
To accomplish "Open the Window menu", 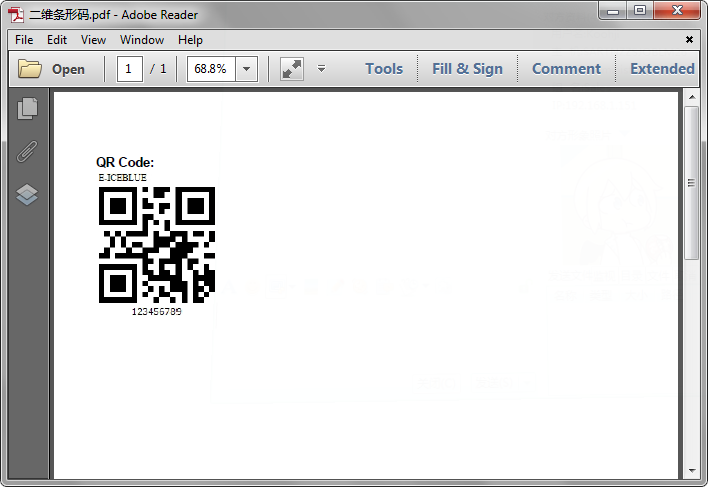I will tap(142, 40).
